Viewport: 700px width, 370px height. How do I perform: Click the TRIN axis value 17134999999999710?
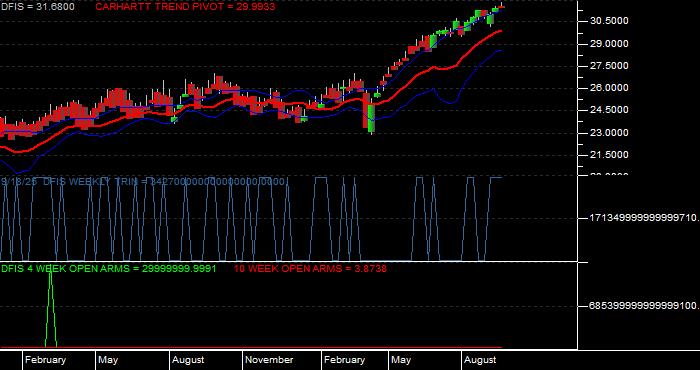pyautogui.click(x=644, y=218)
